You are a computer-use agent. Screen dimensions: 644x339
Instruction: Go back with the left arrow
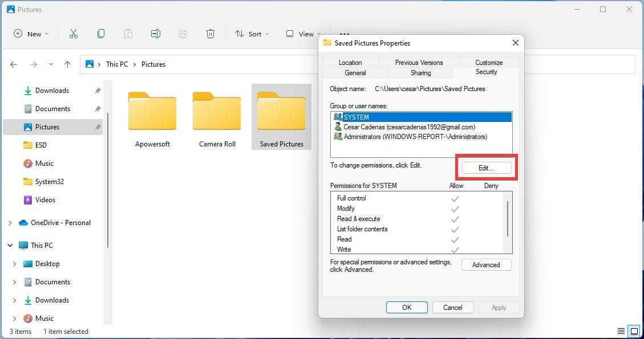coord(14,64)
